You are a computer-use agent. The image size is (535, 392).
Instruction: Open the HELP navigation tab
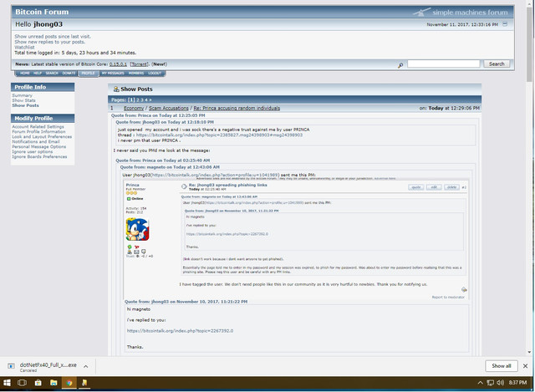tap(37, 74)
